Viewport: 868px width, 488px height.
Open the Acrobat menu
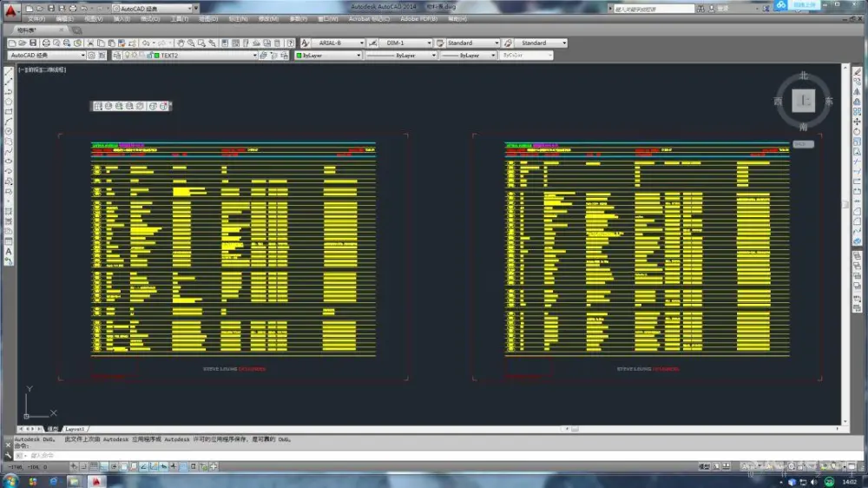(364, 18)
